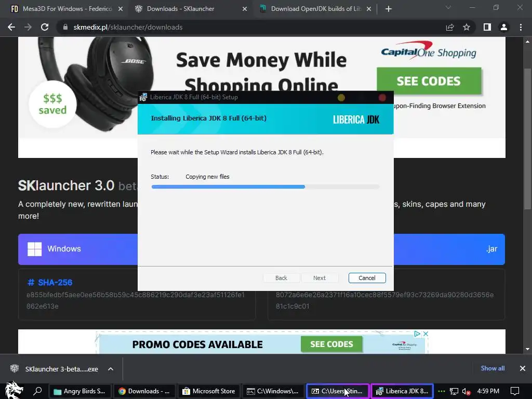
Task: Close the Download OpenJDK builds tab
Action: click(369, 9)
